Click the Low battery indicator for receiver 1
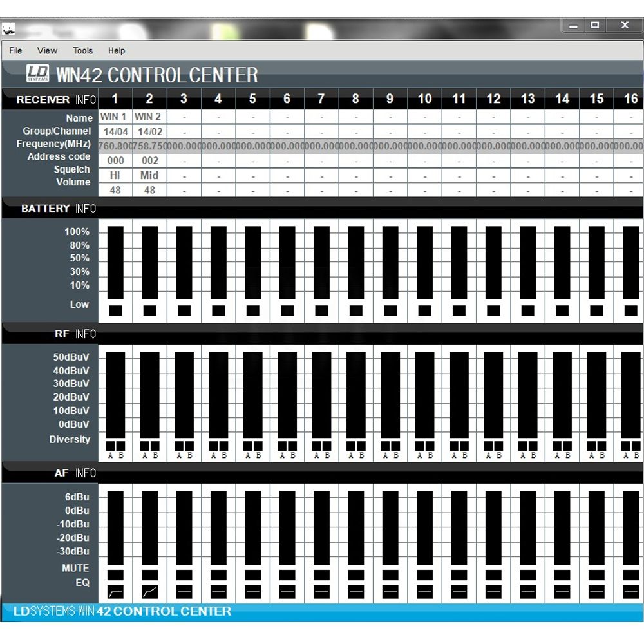The image size is (644, 644). point(115,310)
